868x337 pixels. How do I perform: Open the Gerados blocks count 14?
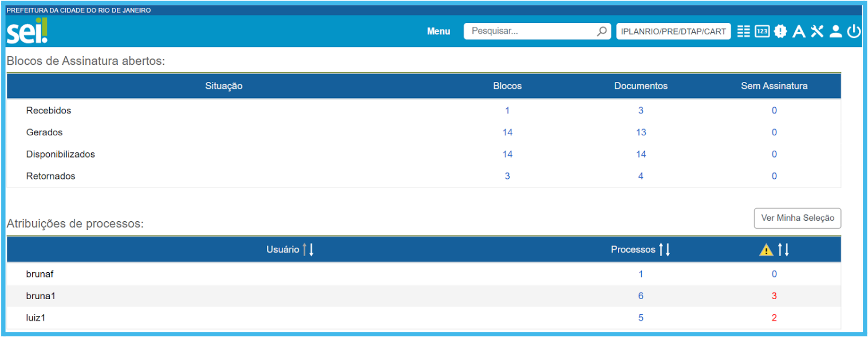507,132
